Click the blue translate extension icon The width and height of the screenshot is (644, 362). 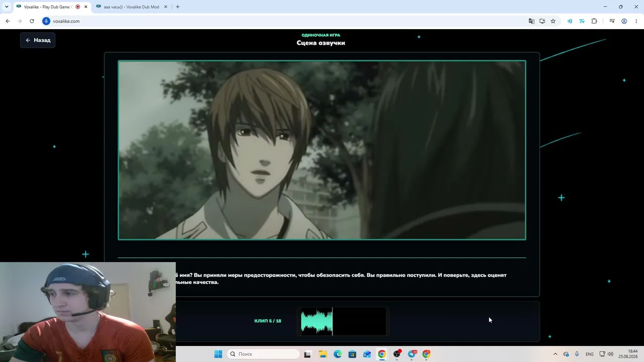582,21
